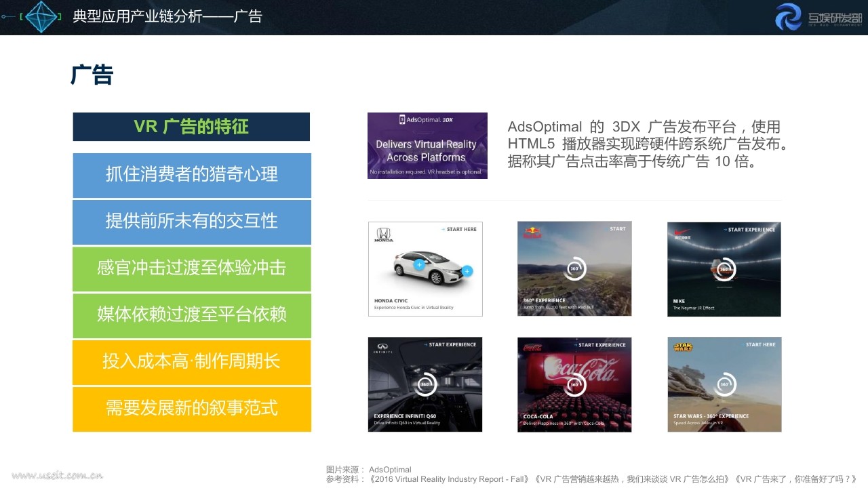Select the VR 广告的特征 header box
868x488 pixels.
coord(191,127)
